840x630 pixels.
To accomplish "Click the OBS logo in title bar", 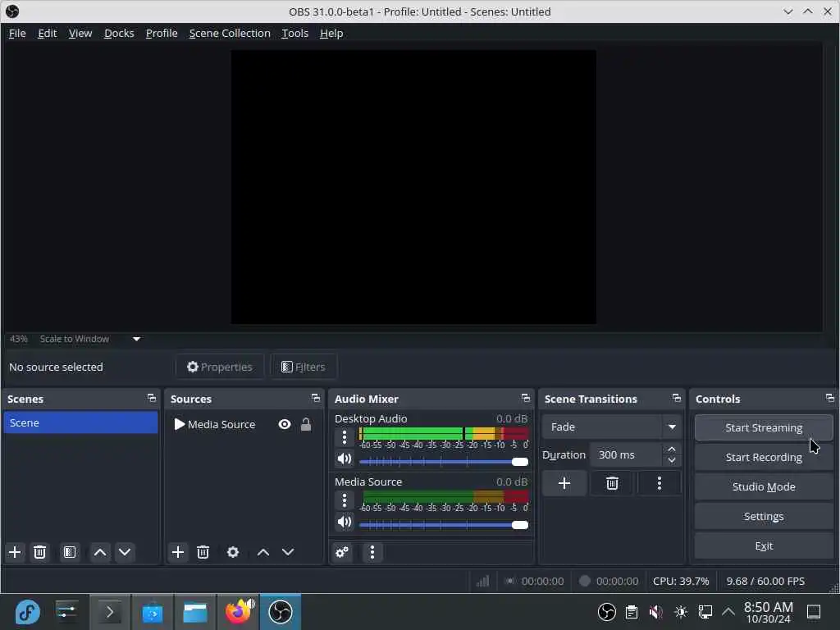I will tap(12, 11).
